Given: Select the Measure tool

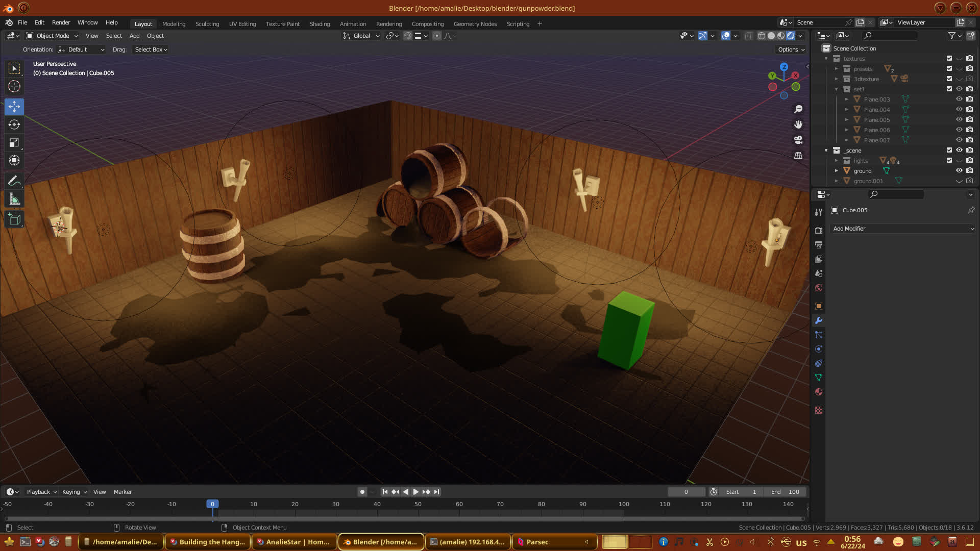Looking at the screenshot, I should tap(14, 199).
